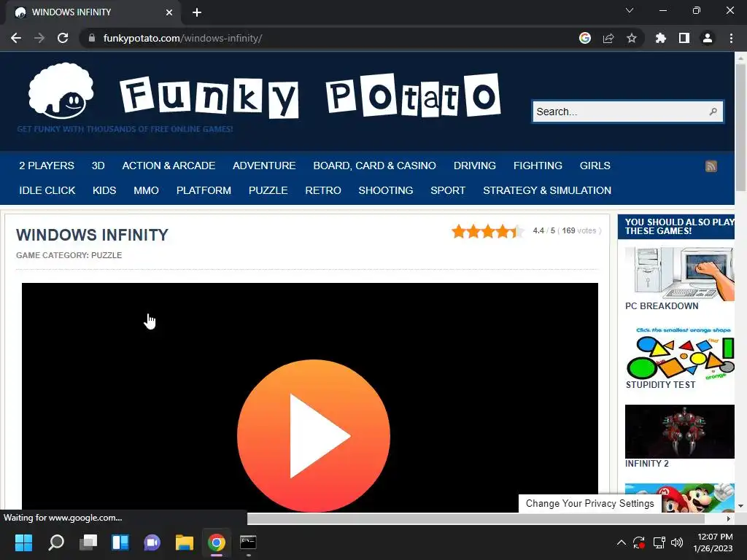Open the Google icon in the address bar

(585, 38)
